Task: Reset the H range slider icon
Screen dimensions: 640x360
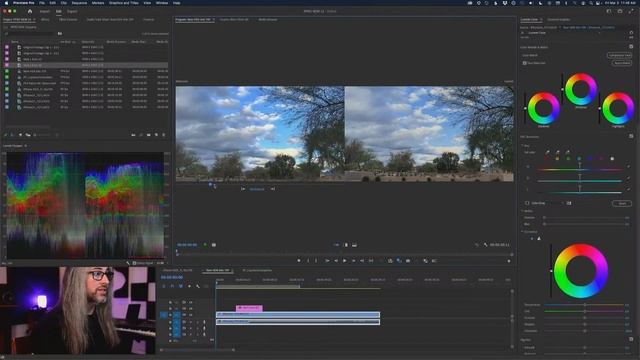Action: coord(629,167)
